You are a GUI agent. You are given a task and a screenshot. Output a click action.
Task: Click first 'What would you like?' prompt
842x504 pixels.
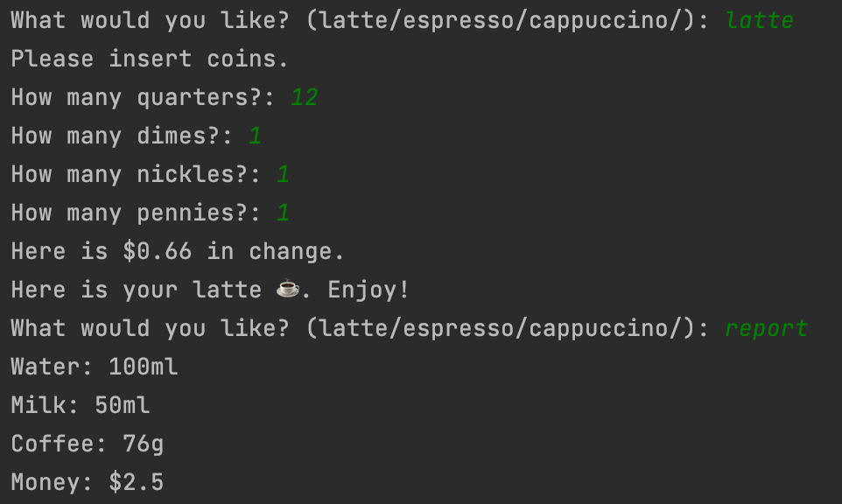(150, 21)
